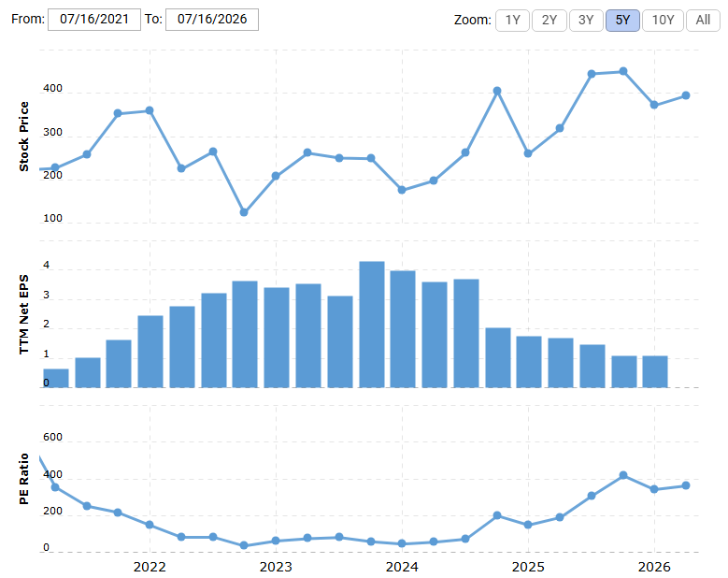The width and height of the screenshot is (728, 578).
Task: Click the lowest stock price point in late 2022
Action: click(244, 212)
